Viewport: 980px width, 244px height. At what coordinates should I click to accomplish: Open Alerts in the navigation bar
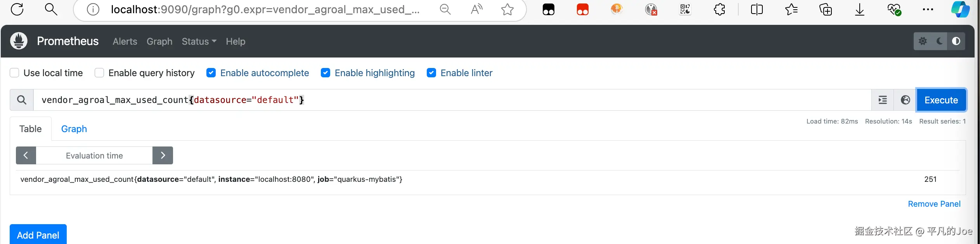125,42
